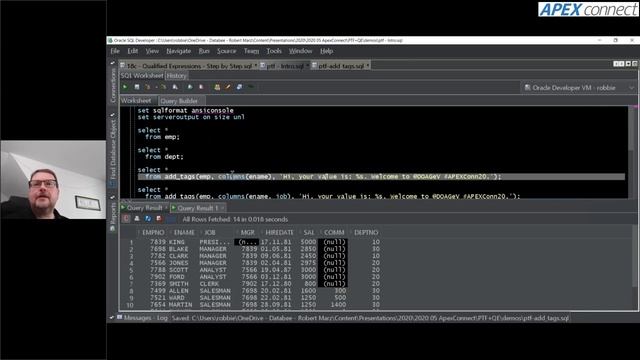This screenshot has height=360, width=640.
Task: Switch to the ptf-add_tags.sql tab
Action: tap(341, 66)
